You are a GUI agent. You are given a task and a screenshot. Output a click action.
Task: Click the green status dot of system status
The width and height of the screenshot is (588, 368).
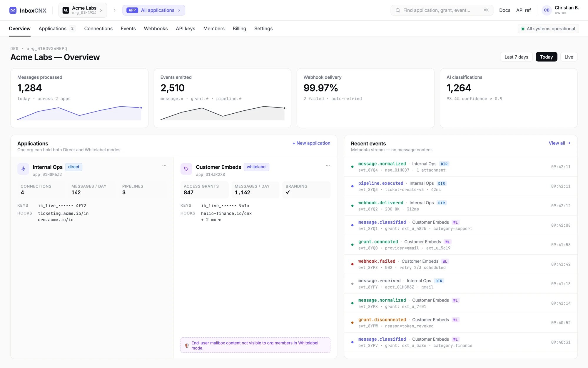coord(523,29)
